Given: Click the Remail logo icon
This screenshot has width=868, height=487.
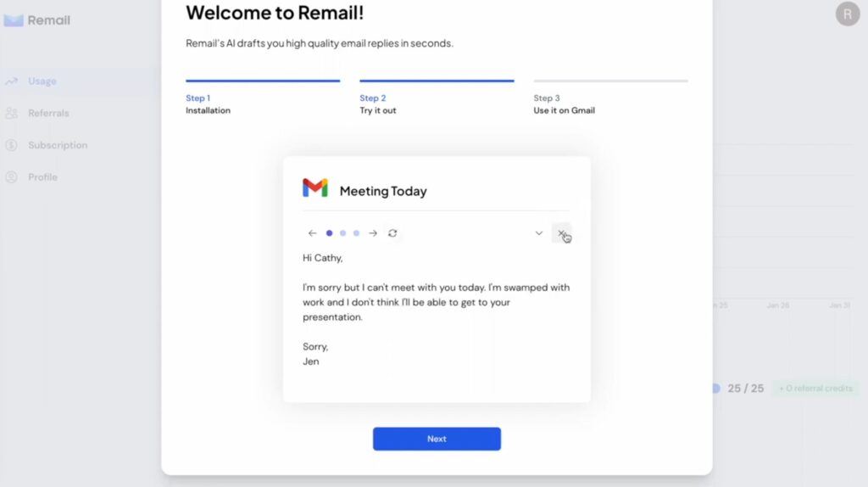Looking at the screenshot, I should tap(14, 20).
